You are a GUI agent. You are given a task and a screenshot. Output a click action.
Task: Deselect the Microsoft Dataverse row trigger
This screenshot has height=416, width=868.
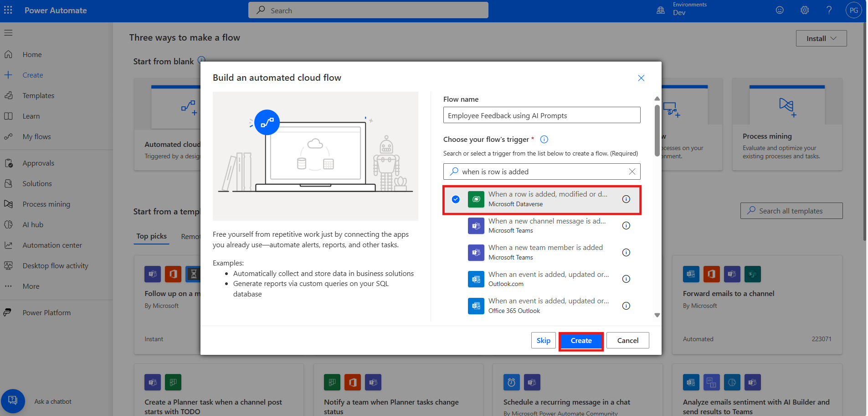[x=456, y=199]
